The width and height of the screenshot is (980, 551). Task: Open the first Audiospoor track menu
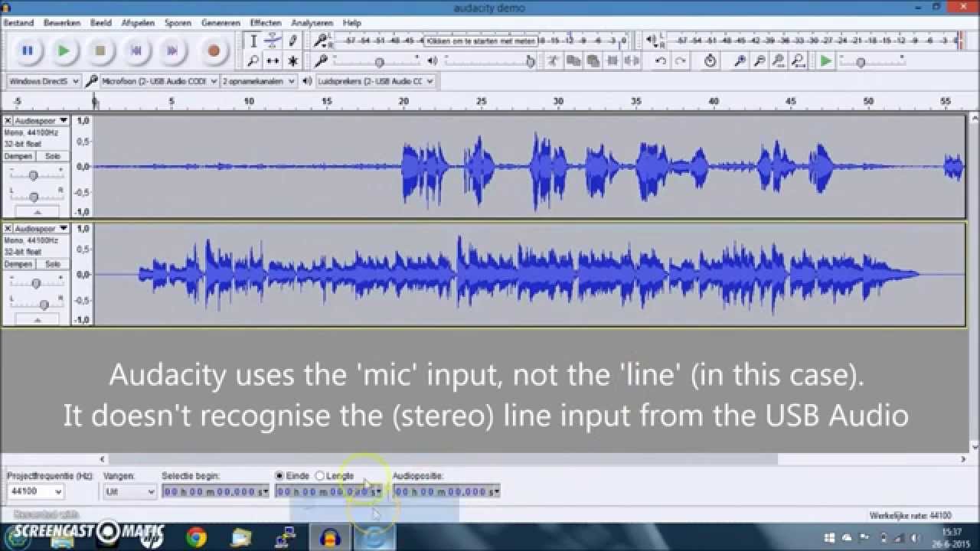tap(41, 121)
